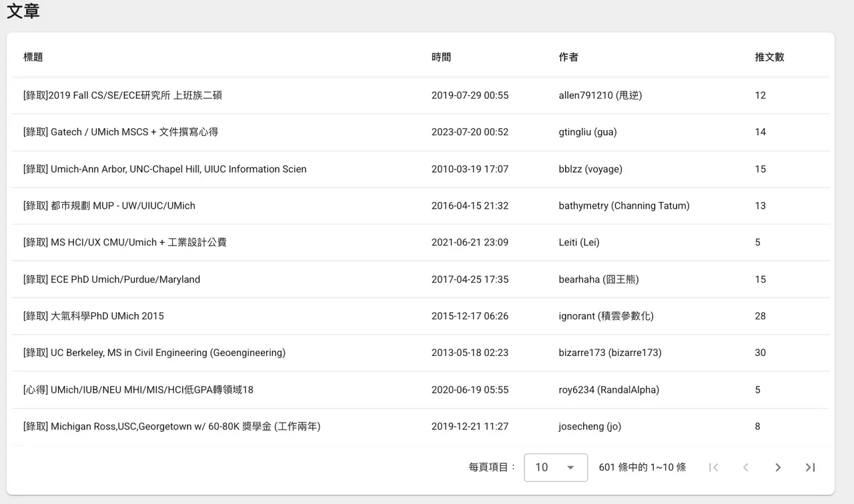Open the Gatech / UMich MSCS article
The image size is (854, 504).
(121, 132)
